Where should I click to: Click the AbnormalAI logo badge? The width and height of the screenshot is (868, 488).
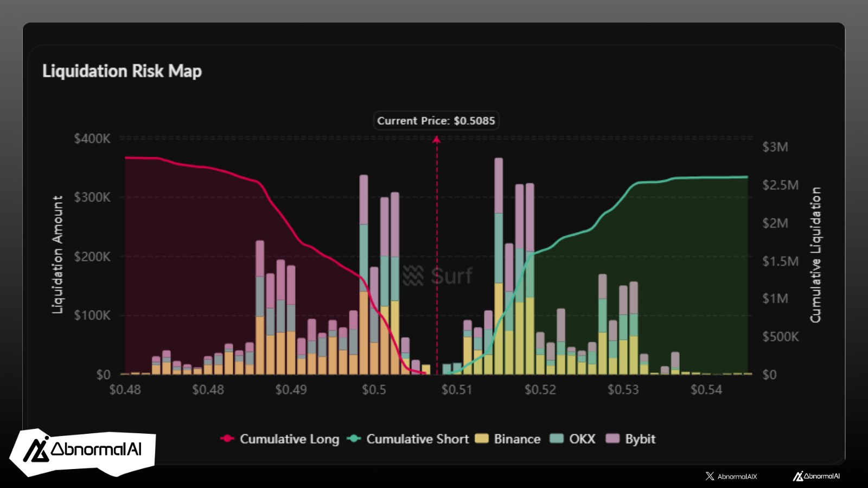82,451
